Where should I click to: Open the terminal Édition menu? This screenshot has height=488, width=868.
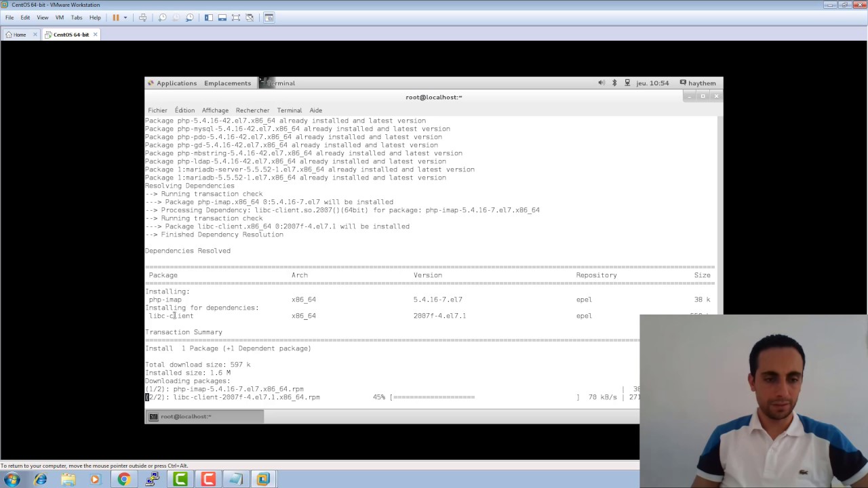tap(184, 110)
